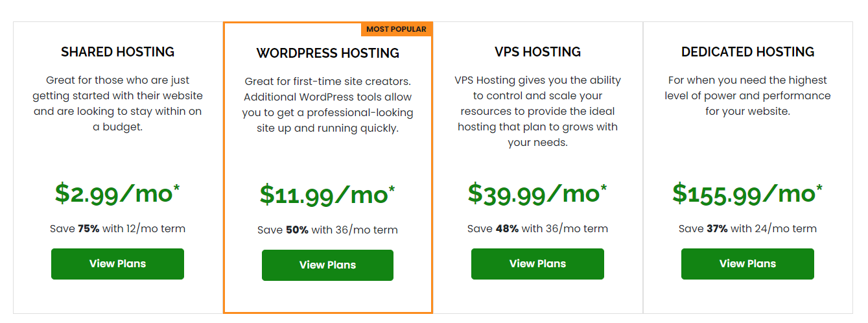Select the WordPress Hosting heading
Image resolution: width=868 pixels, height=323 pixels.
tap(328, 53)
